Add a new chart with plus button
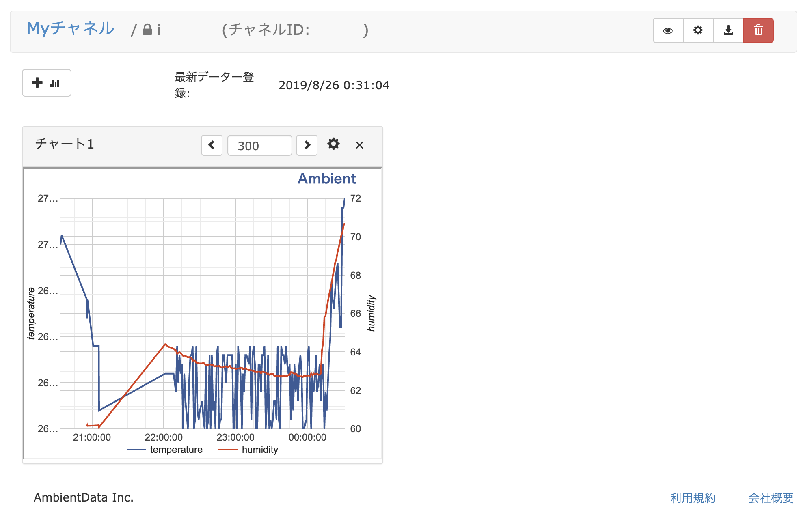The image size is (812, 521). pos(47,83)
